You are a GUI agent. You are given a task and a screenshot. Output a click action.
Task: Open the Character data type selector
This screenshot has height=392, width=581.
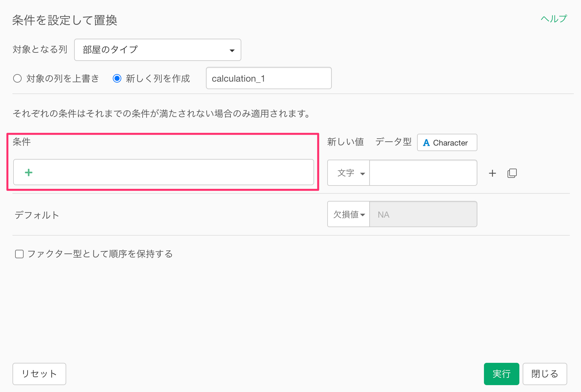[447, 143]
